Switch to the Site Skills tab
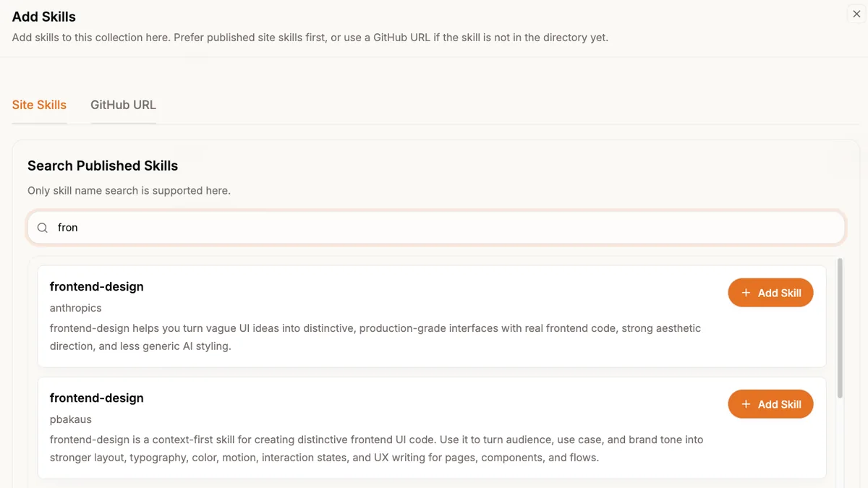Viewport: 868px width, 488px height. (x=39, y=105)
